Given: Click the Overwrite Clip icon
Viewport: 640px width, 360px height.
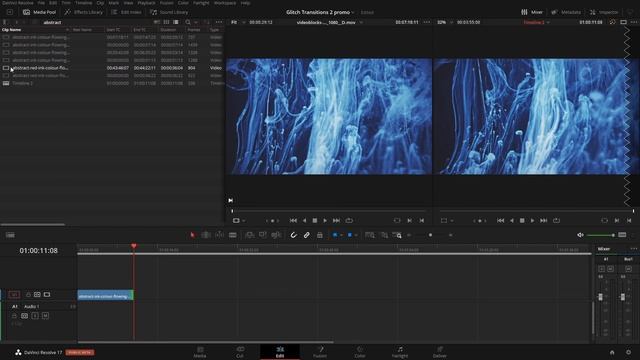Looking at the screenshot, I should [263, 235].
